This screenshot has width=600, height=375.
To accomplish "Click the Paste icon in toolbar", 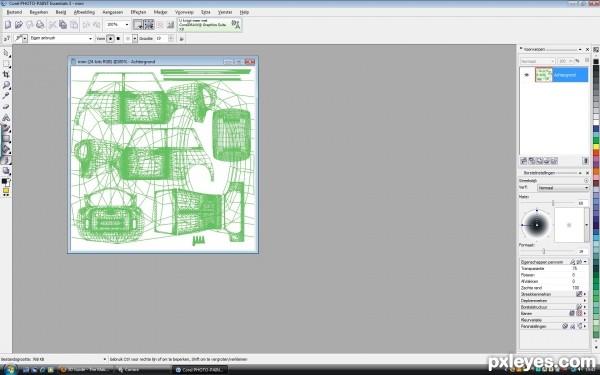I will tap(74, 25).
